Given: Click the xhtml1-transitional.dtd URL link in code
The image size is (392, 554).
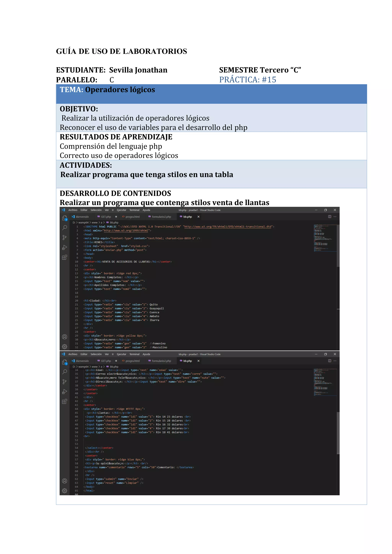Looking at the screenshot, I should coord(228,227).
